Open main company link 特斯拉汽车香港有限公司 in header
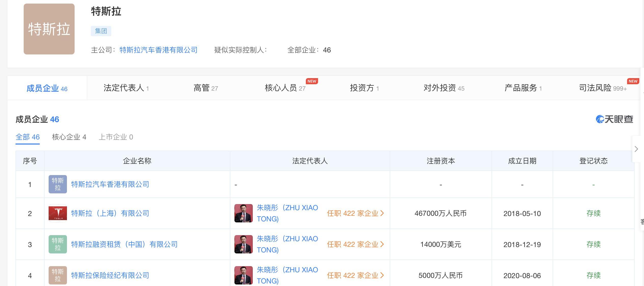Viewport: 644px width, 286px height. point(158,50)
